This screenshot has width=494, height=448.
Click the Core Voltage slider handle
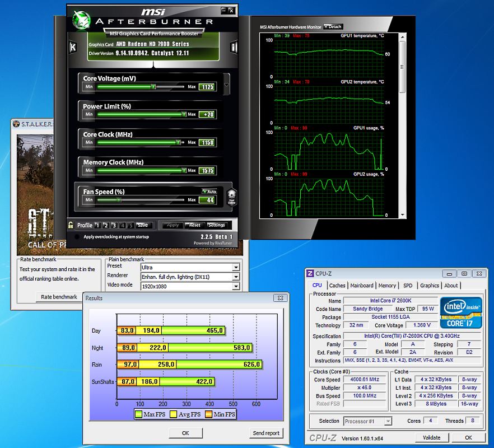click(153, 86)
